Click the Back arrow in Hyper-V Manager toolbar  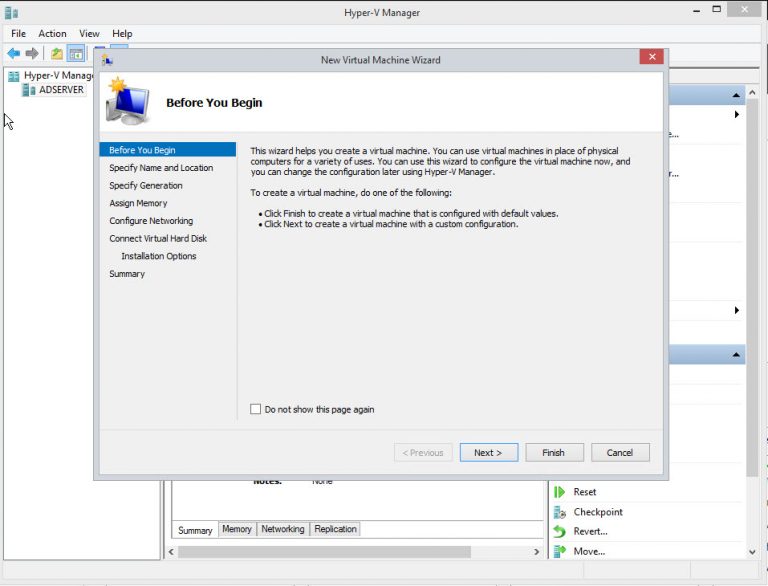(x=14, y=53)
